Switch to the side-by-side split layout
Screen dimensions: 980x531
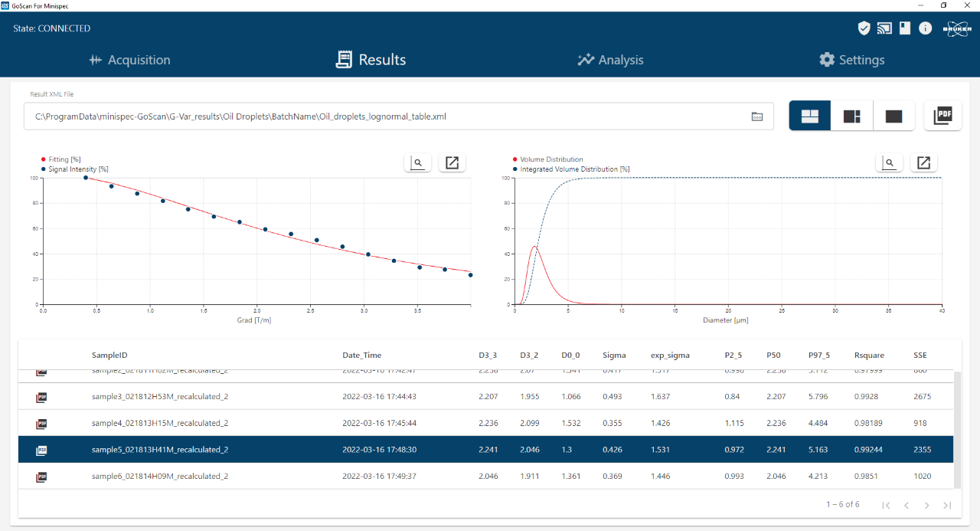tap(852, 116)
